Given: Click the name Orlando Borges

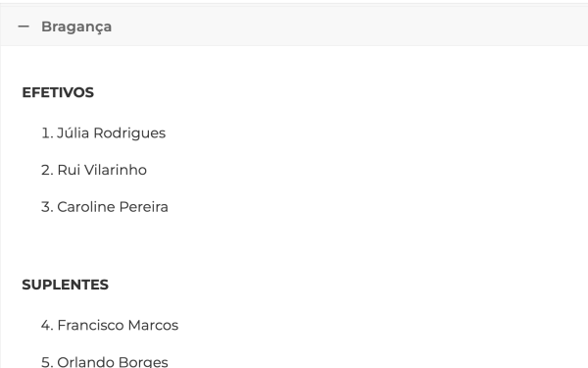Looking at the screenshot, I should click(x=113, y=361).
